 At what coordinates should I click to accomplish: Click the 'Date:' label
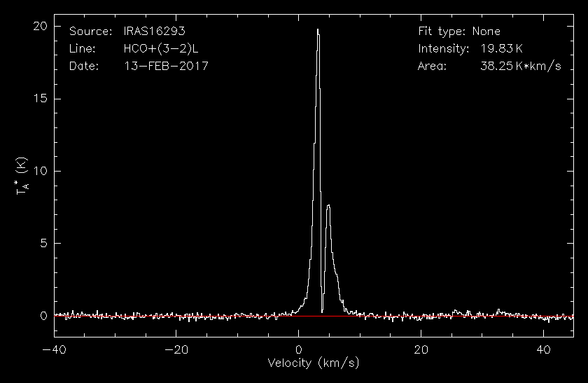point(84,66)
